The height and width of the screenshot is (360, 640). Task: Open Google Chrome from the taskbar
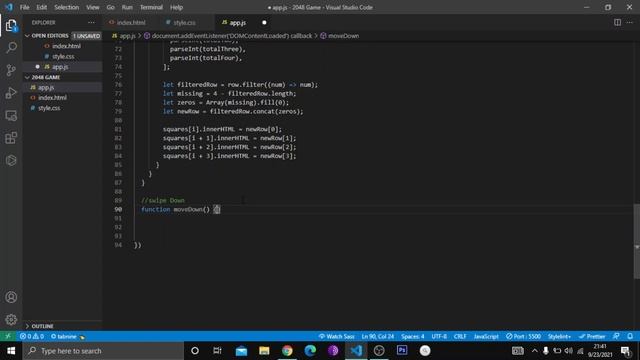pos(287,351)
